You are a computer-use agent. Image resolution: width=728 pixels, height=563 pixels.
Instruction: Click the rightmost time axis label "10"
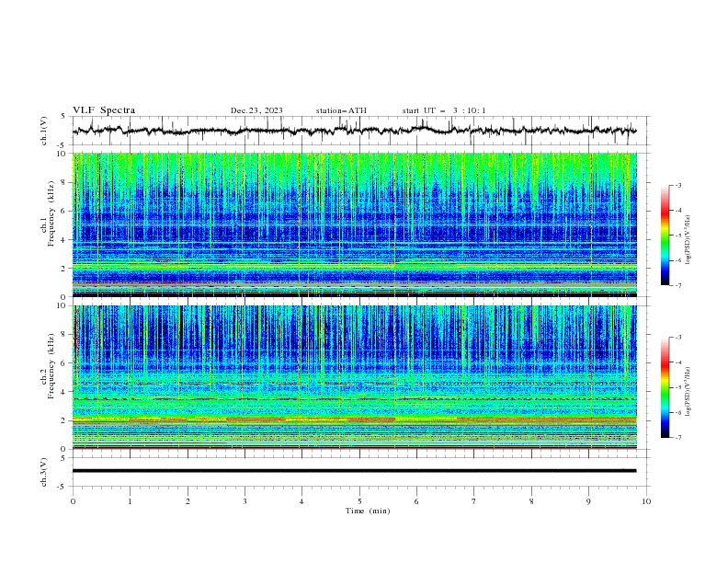click(646, 501)
